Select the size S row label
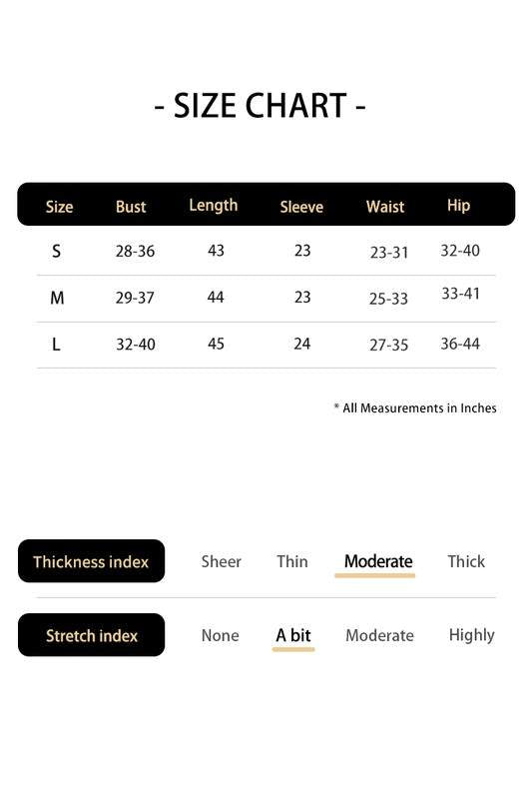This screenshot has width=532, height=799. (x=56, y=251)
